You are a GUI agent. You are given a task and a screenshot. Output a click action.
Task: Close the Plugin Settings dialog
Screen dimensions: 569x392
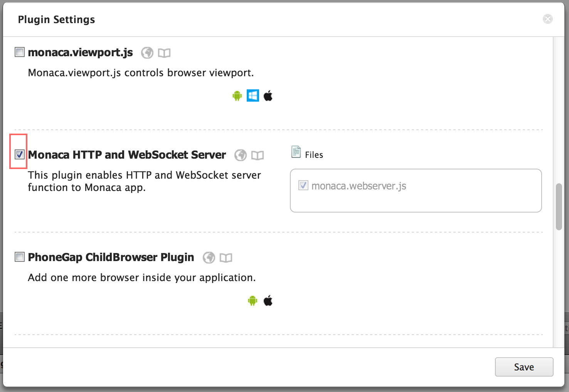tap(547, 19)
